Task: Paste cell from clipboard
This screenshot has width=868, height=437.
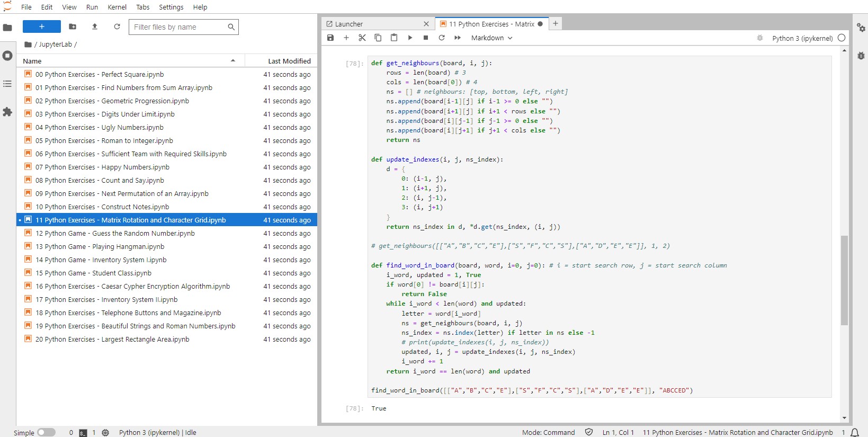Action: 394,38
